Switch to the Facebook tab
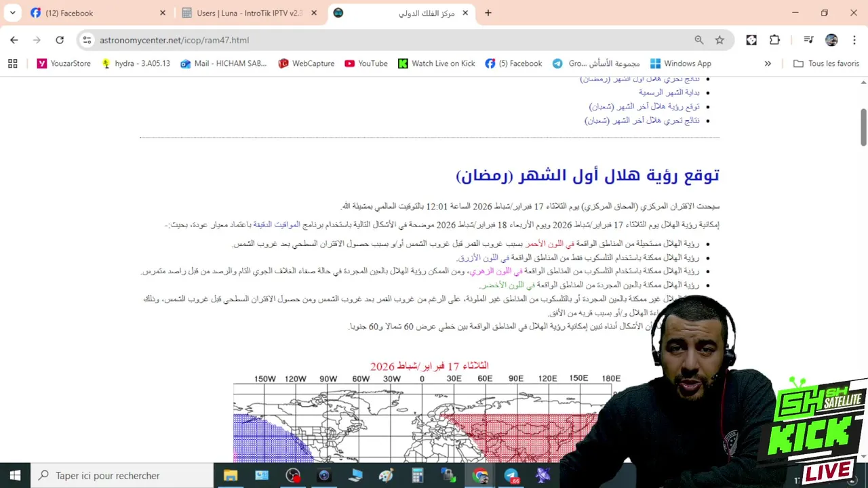The width and height of the screenshot is (868, 488). [95, 13]
